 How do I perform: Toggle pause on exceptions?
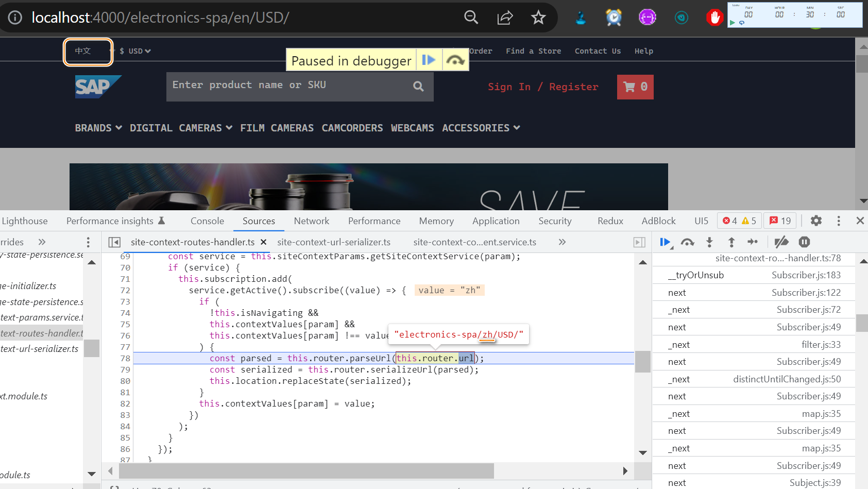pyautogui.click(x=804, y=242)
